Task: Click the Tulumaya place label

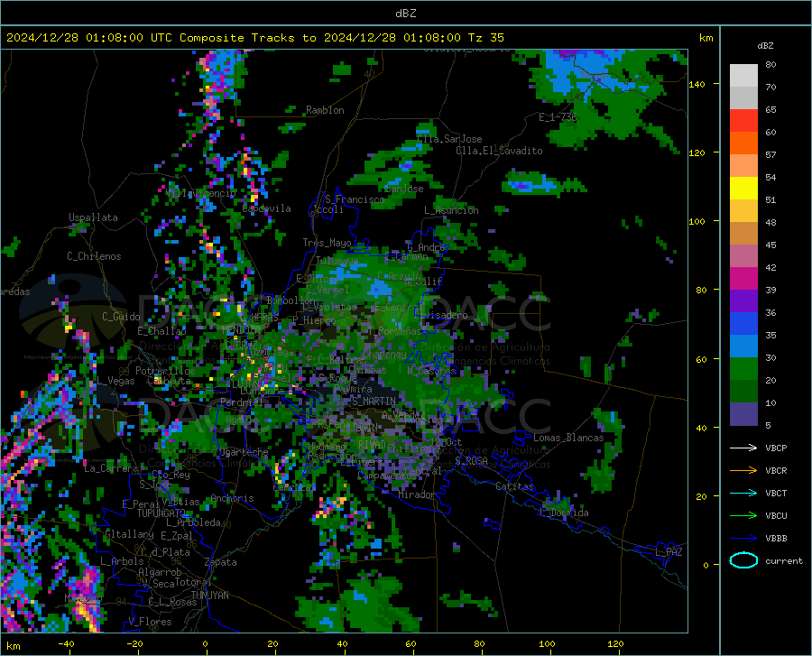Action: 337,261
